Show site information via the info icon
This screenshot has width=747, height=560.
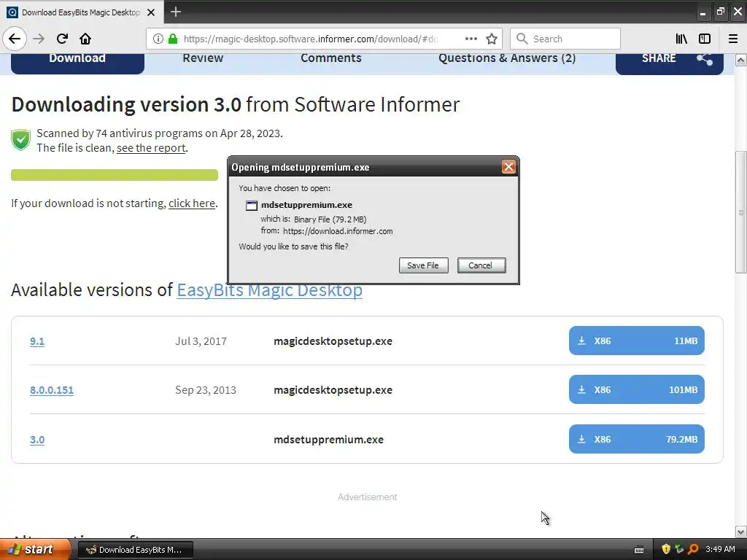[158, 39]
